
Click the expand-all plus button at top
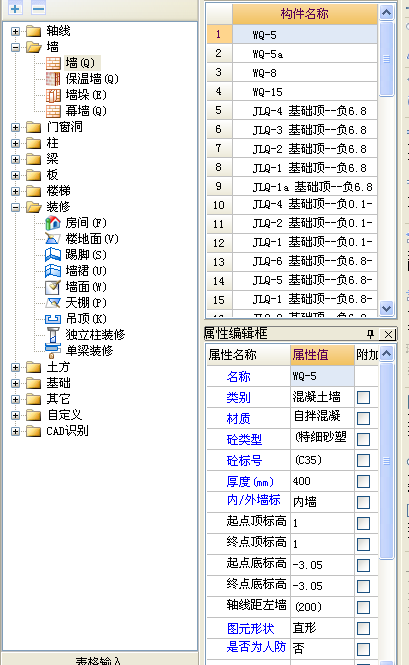click(x=15, y=8)
